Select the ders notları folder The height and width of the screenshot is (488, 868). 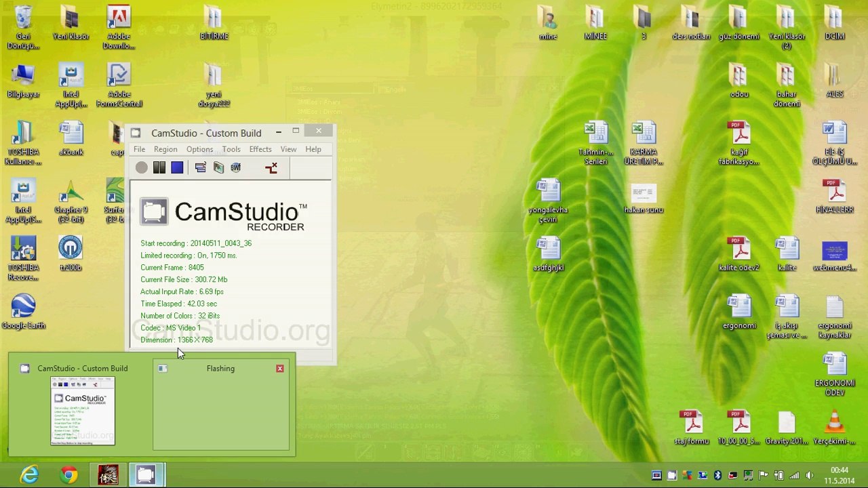pos(691,23)
